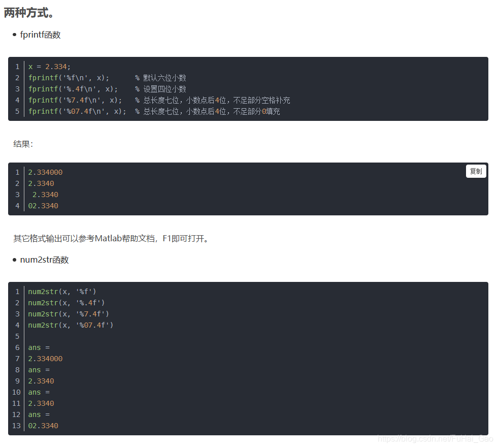Click the heading 两种方式。

click(30, 13)
